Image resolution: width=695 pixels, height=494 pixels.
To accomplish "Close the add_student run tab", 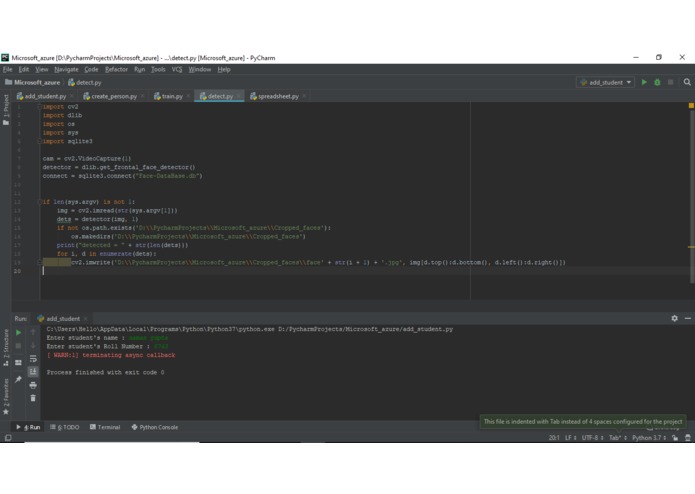I will click(x=86, y=319).
